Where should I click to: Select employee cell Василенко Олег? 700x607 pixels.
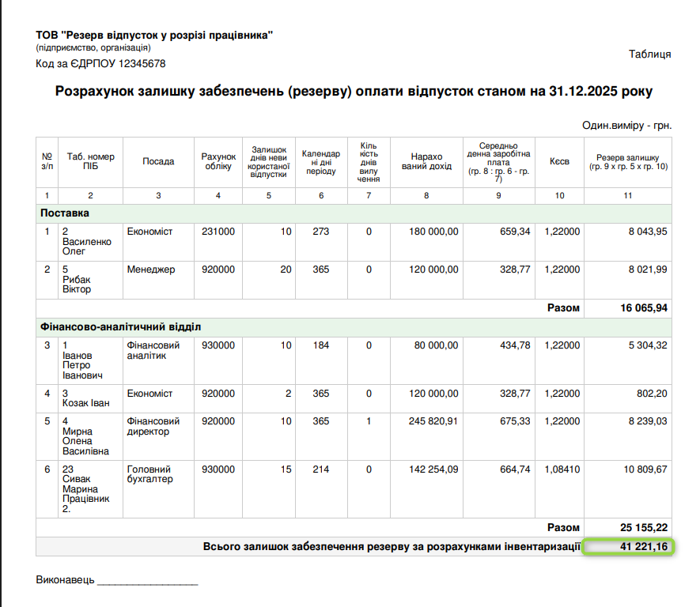[89, 241]
